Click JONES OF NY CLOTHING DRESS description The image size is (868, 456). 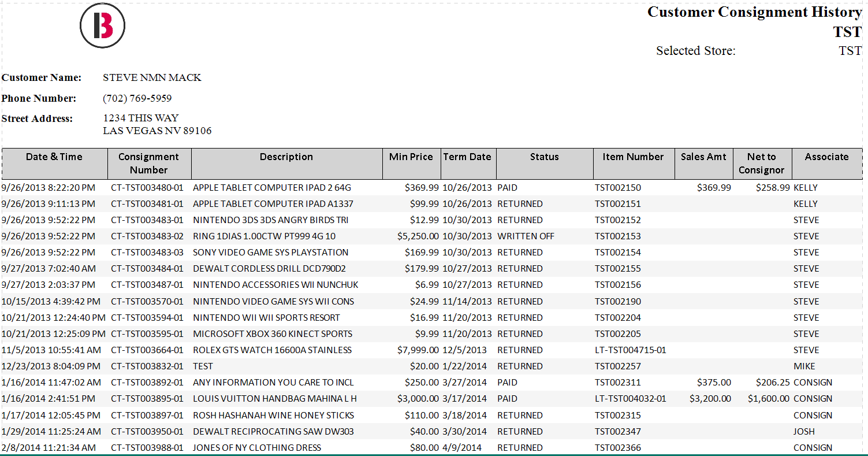point(257,448)
